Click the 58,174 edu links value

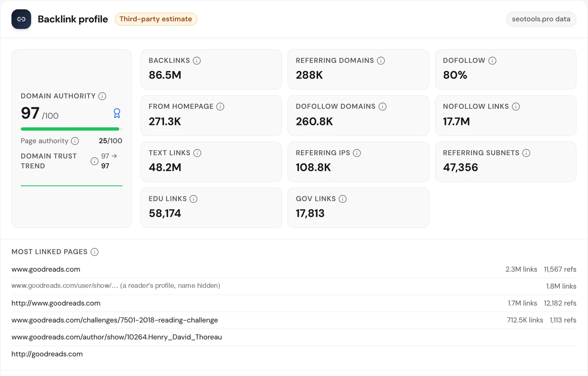coord(165,214)
